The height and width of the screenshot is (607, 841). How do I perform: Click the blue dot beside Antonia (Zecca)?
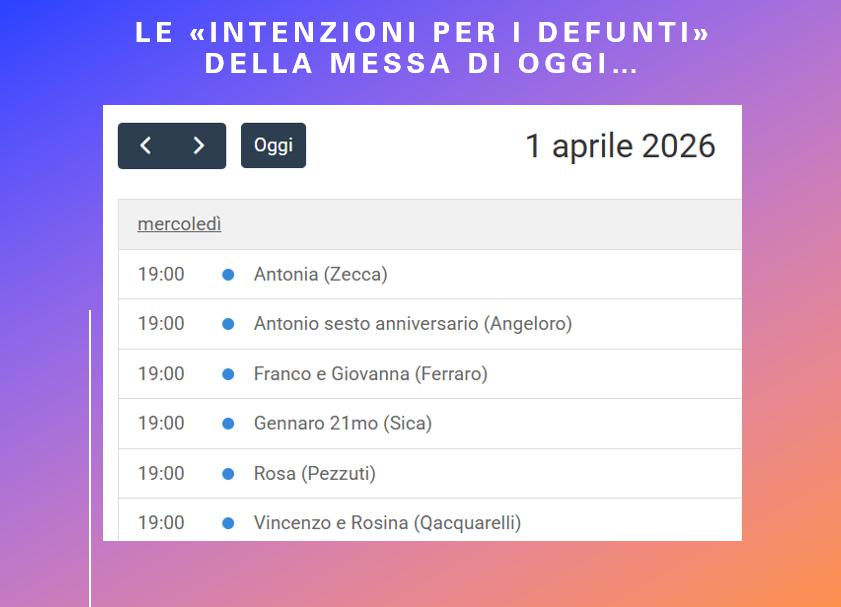[228, 274]
